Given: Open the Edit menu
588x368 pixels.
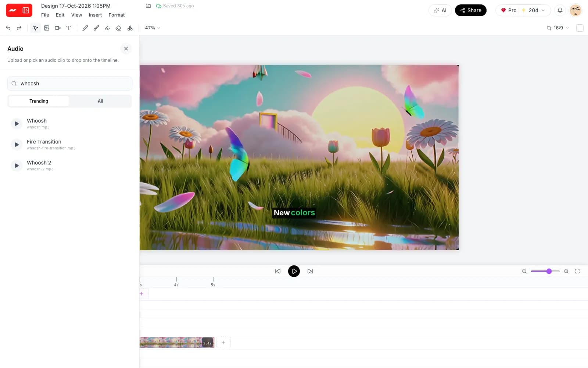Looking at the screenshot, I should (60, 15).
